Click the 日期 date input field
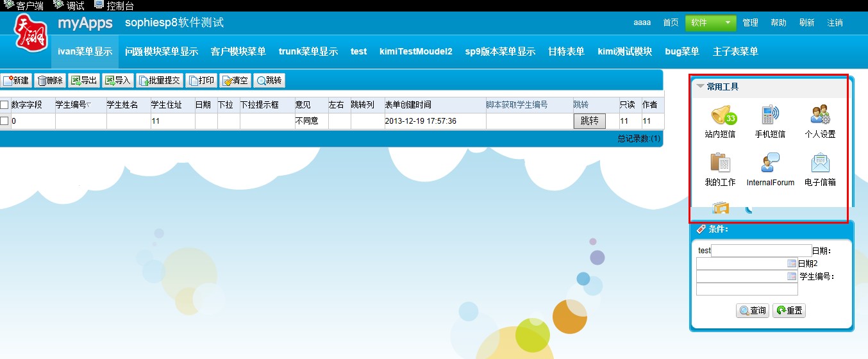The width and height of the screenshot is (868, 359). coord(747,263)
